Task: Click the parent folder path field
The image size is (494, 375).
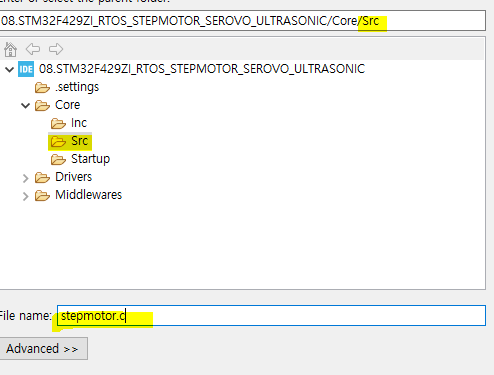Action: [242, 21]
